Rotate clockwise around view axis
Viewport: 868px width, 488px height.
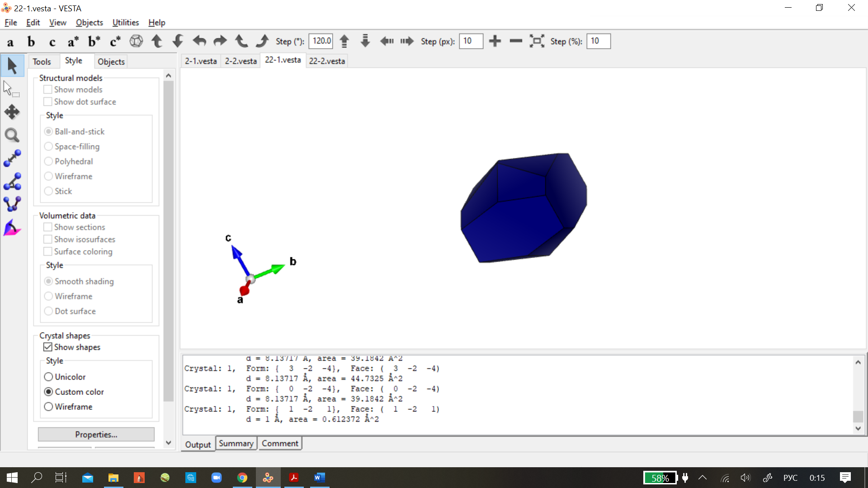pyautogui.click(x=262, y=41)
